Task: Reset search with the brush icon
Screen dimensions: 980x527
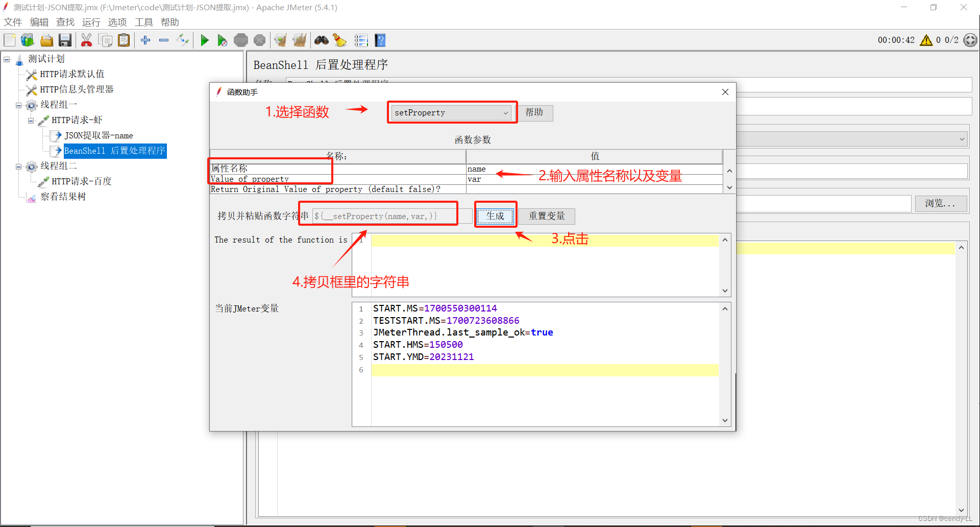Action: tap(340, 40)
